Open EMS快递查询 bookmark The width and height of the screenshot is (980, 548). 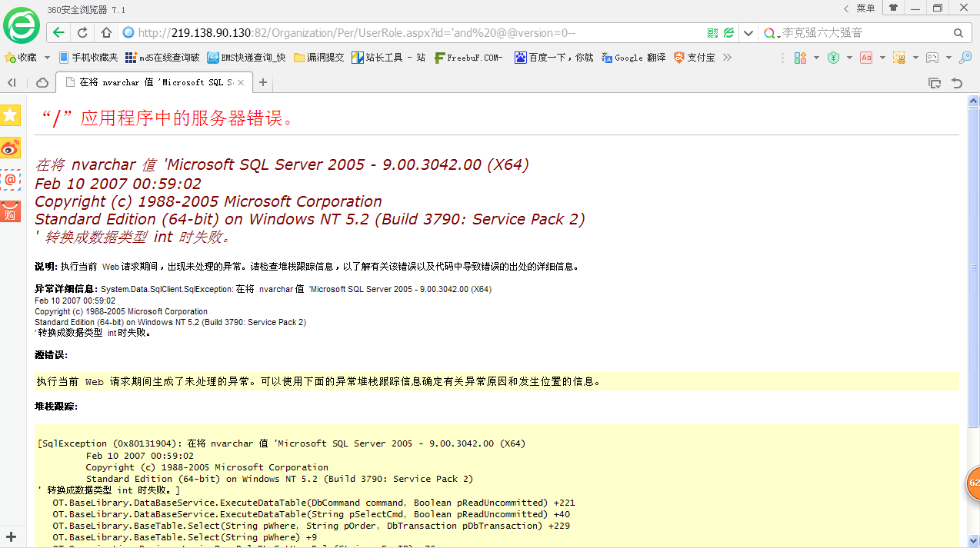[x=246, y=58]
